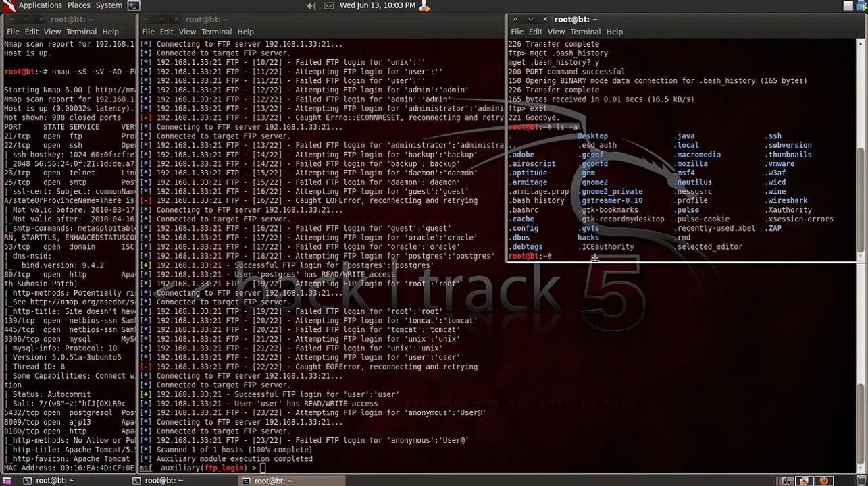Screen dimensions: 868x486
Task: Click the "Successful FTP login for 'postgres'" line
Action: [x=286, y=265]
